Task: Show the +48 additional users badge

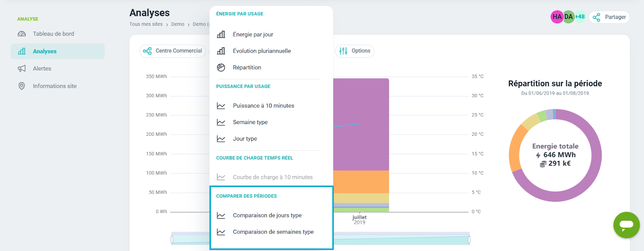Action: [x=580, y=17]
